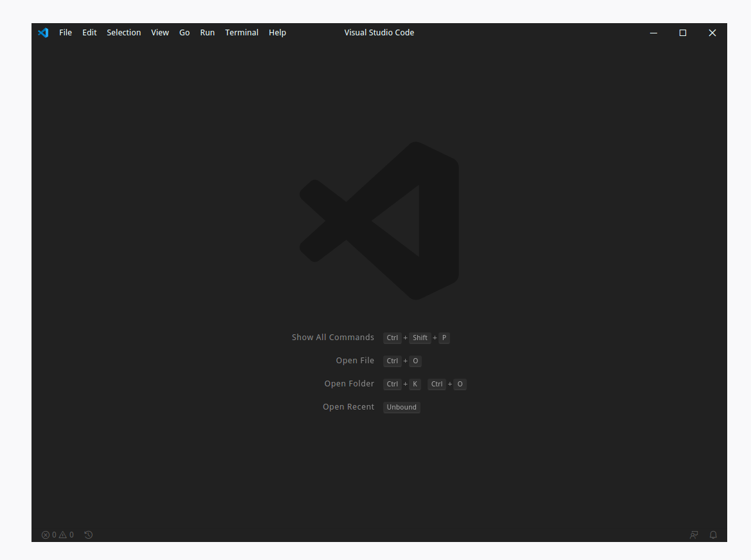Image resolution: width=751 pixels, height=560 pixels.
Task: Open the Run menu
Action: [x=208, y=33]
